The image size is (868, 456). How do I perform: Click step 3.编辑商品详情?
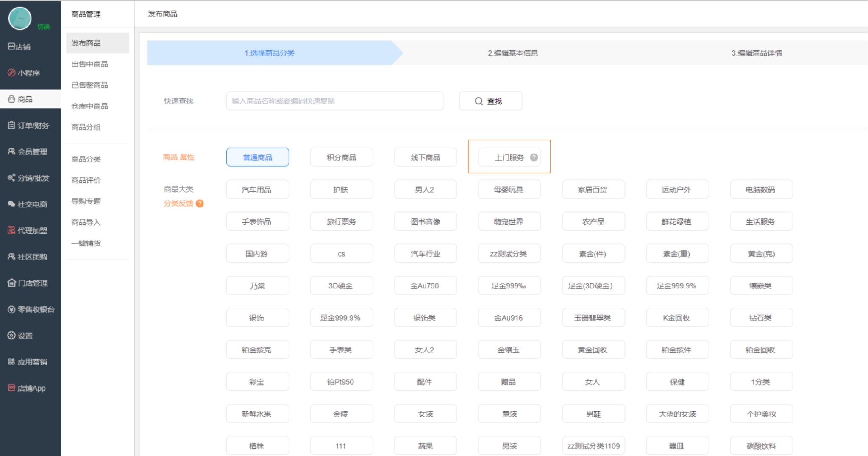(757, 53)
